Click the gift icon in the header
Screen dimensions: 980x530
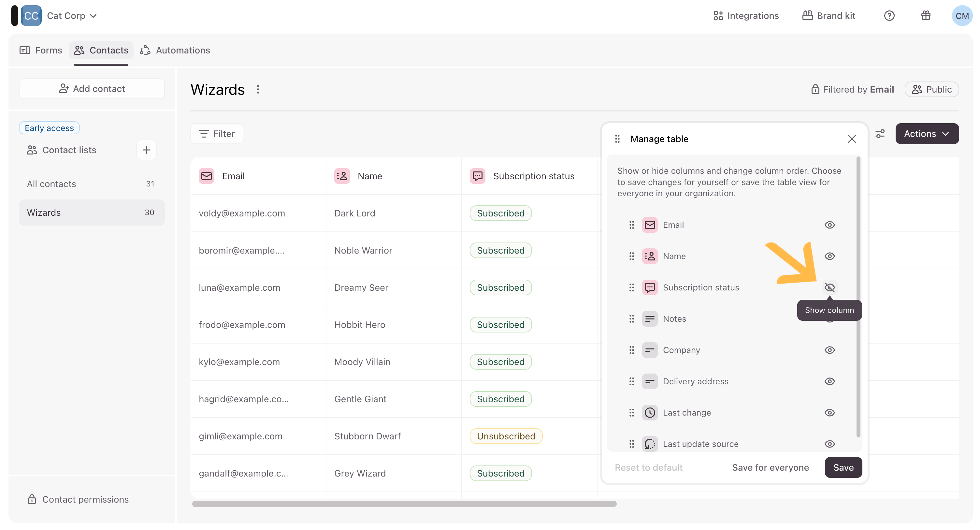[x=925, y=16]
